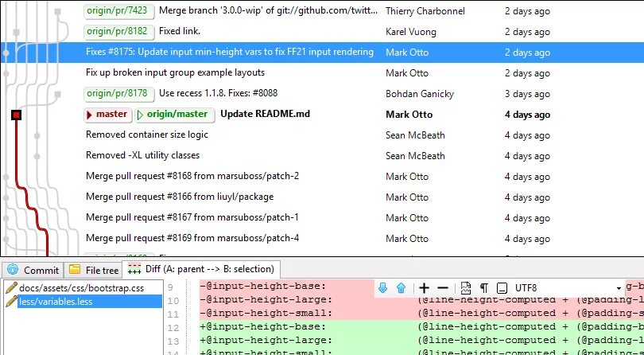Click line number 10 in diff gutter
Image resolution: width=644 pixels, height=355 pixels.
click(173, 301)
